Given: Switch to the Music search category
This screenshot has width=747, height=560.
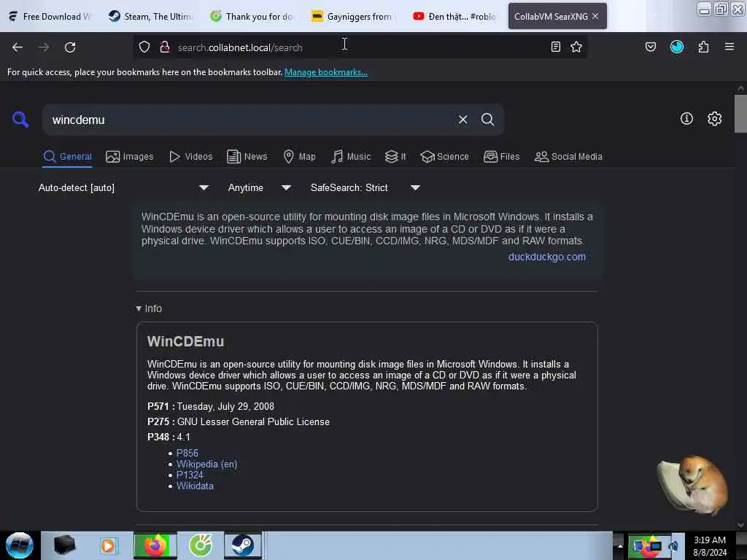Looking at the screenshot, I should tap(351, 157).
